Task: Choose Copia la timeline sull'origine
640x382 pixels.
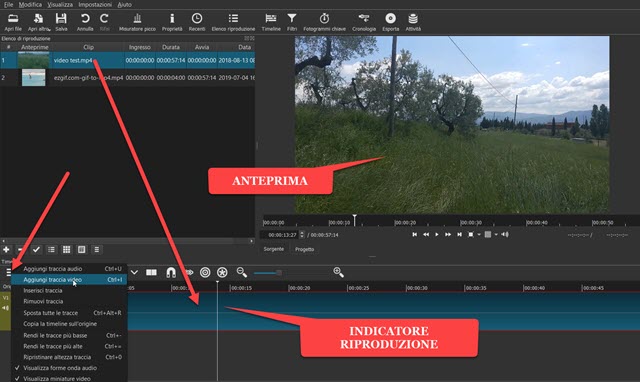Action: coord(69,324)
